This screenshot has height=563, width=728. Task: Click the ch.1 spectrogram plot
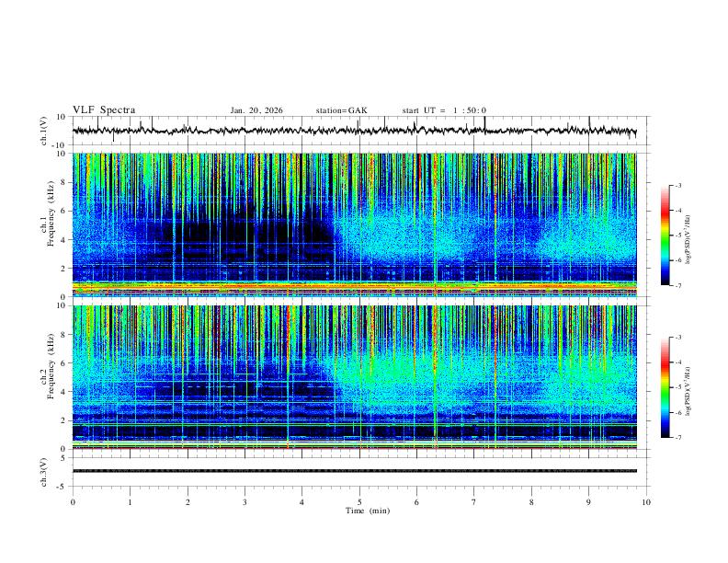[x=355, y=224]
